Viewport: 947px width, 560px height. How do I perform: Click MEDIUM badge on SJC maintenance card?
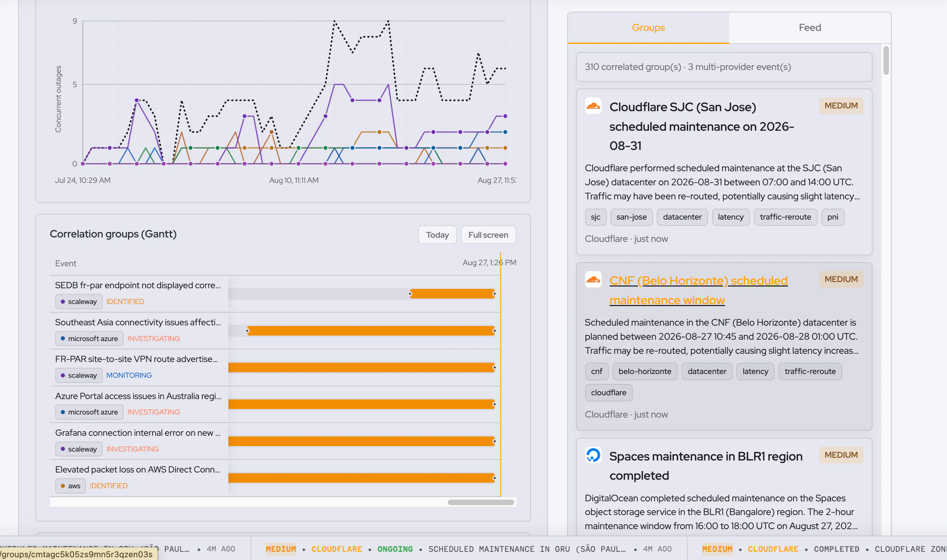[841, 106]
